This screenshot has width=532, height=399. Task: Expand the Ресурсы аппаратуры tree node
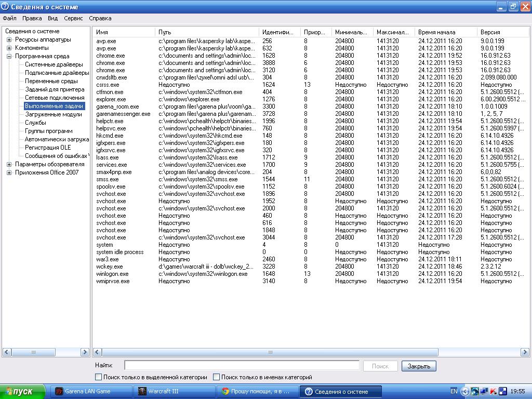coord(9,39)
